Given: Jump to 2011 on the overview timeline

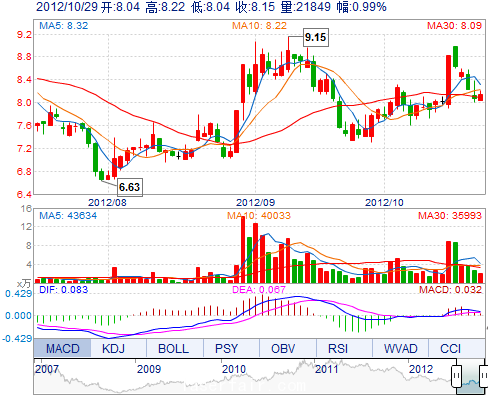Looking at the screenshot, I should [327, 369].
